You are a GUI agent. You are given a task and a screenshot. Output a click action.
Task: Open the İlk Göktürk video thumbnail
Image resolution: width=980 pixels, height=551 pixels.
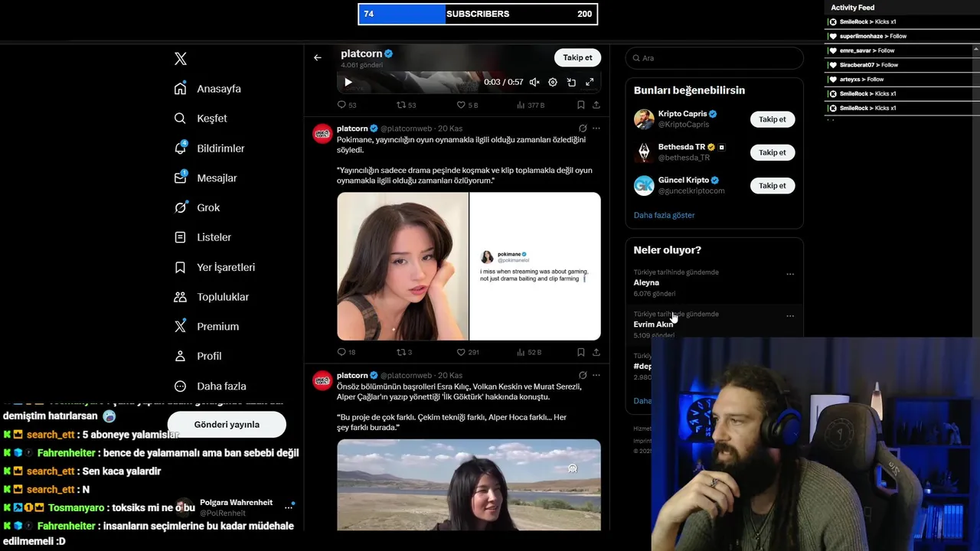click(x=469, y=484)
